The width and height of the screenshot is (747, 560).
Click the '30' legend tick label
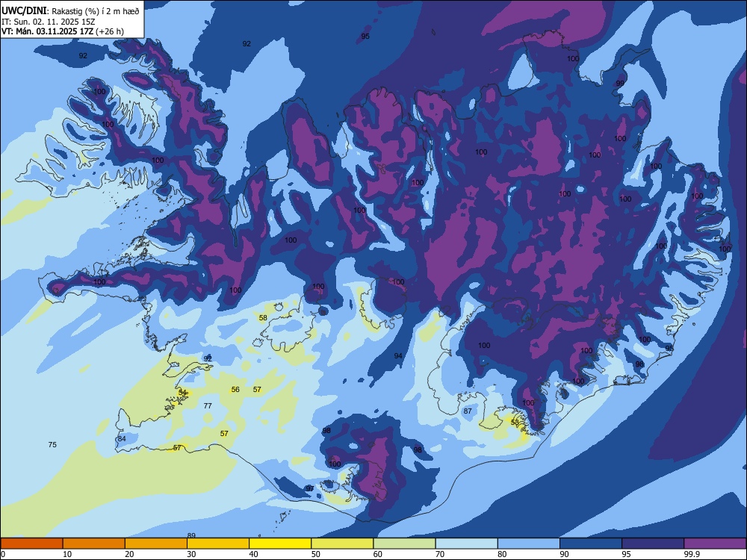click(x=191, y=554)
